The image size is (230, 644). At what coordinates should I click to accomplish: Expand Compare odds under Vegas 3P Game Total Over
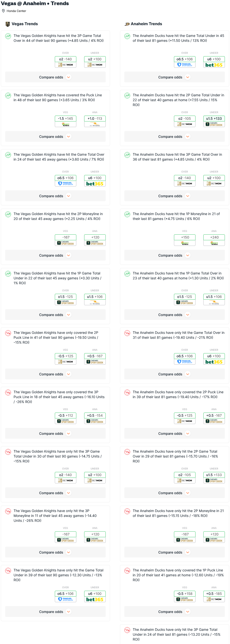pos(55,77)
